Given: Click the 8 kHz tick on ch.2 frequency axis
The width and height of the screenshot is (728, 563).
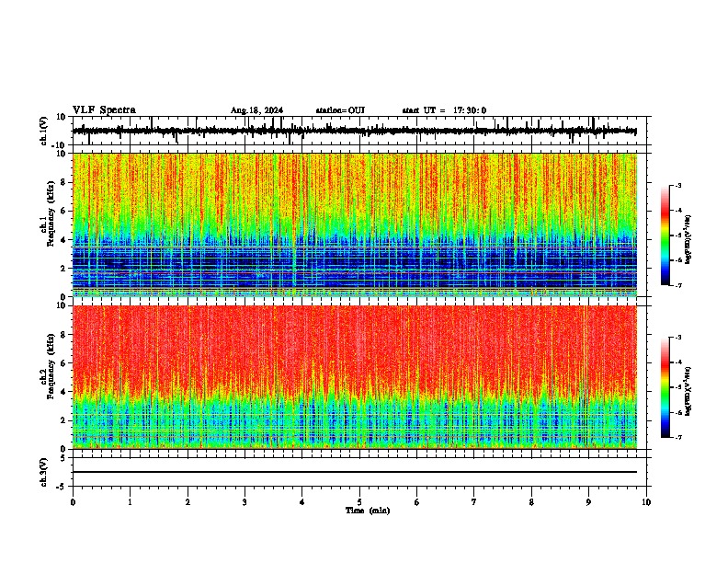Looking at the screenshot, I should (x=64, y=335).
